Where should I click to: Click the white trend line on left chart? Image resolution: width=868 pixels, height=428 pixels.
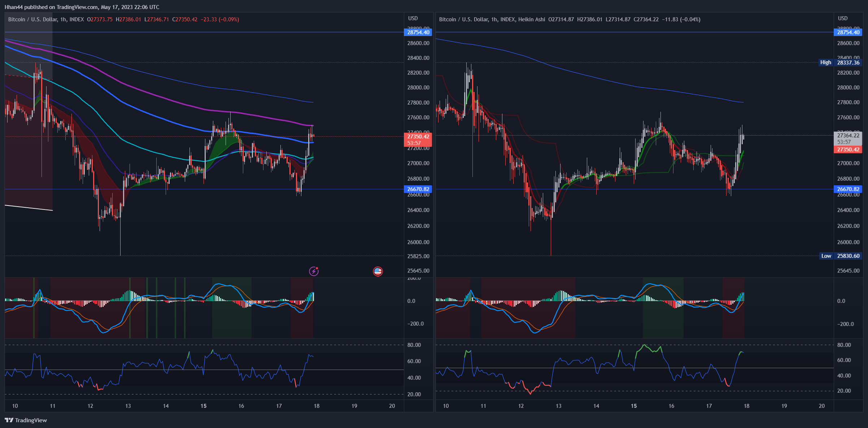click(29, 208)
